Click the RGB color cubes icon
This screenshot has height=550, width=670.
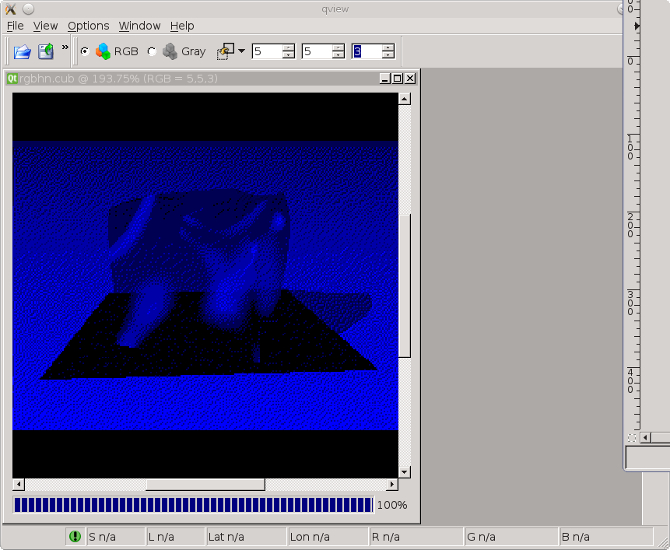103,51
